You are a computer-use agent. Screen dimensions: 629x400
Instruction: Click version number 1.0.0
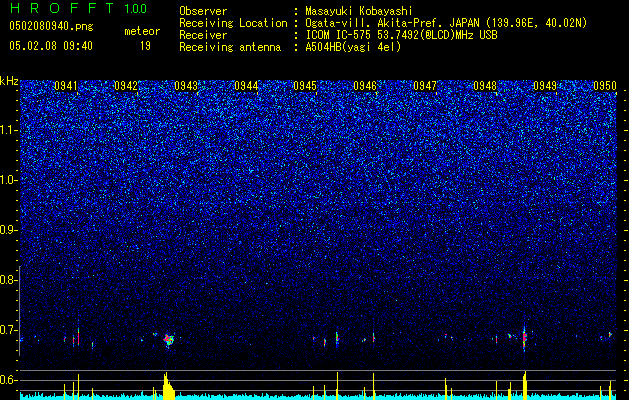click(136, 9)
